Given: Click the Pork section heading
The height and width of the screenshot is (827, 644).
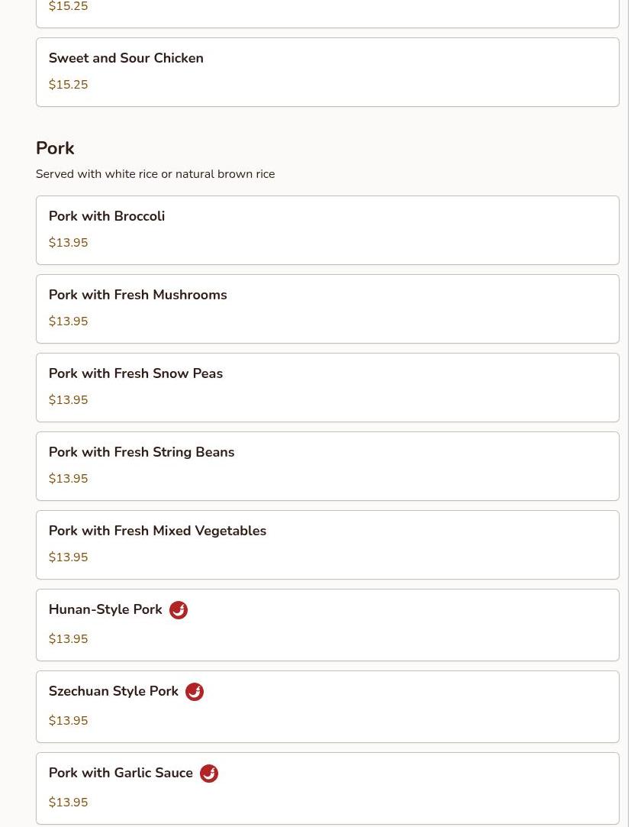Looking at the screenshot, I should click(55, 148).
